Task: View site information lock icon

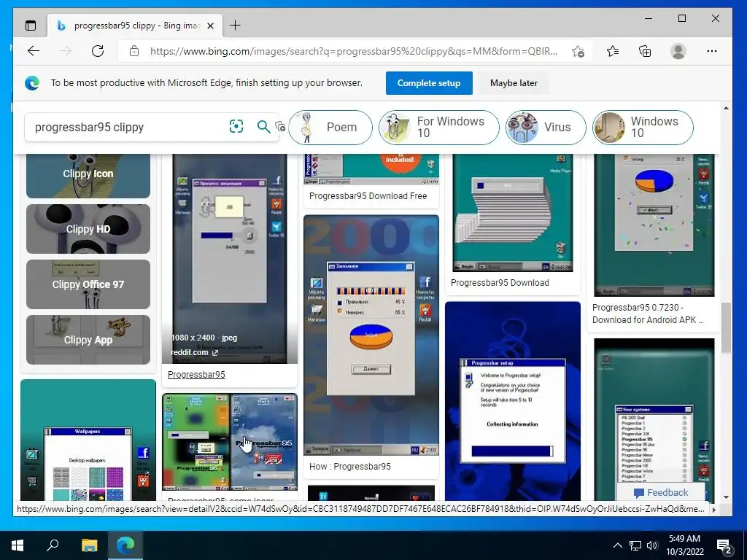Action: (x=134, y=51)
